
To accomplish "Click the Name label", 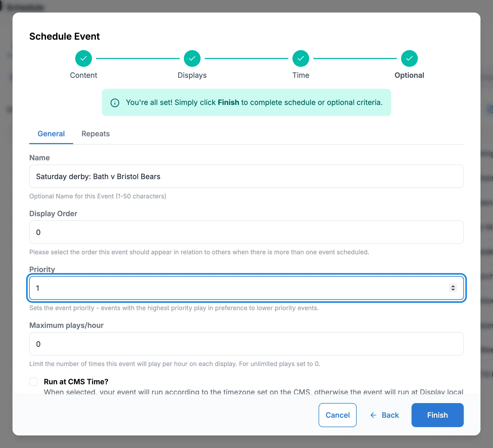I will [x=39, y=158].
